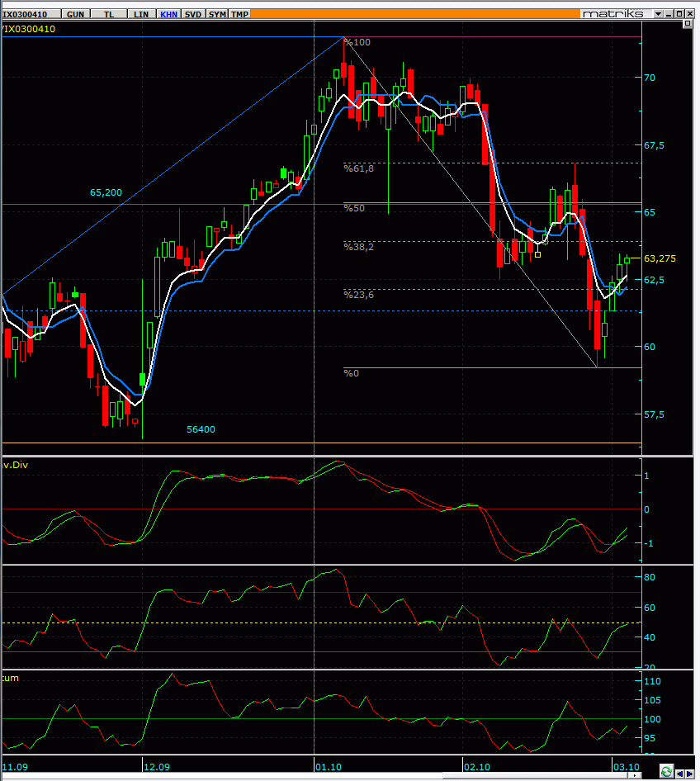Open the TMP template button
This screenshot has height=781, width=700.
(x=239, y=14)
